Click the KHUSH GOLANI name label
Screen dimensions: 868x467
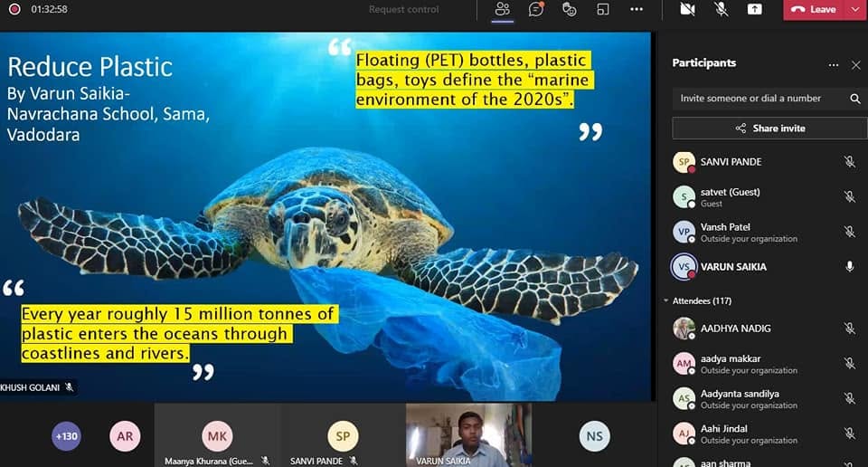click(x=30, y=387)
